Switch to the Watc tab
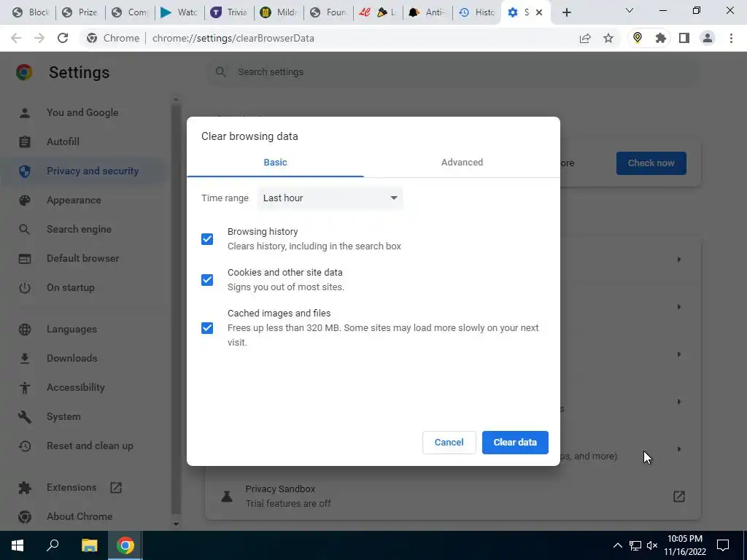Image resolution: width=747 pixels, height=560 pixels. point(179,12)
